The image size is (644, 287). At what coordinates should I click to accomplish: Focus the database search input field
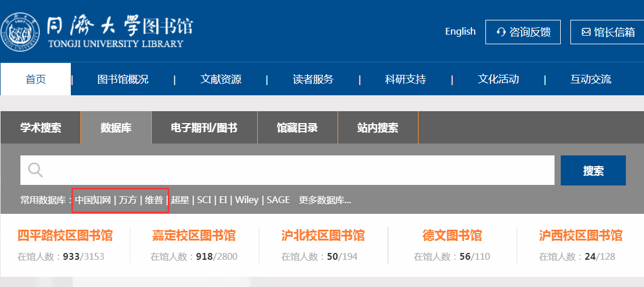[x=288, y=170]
